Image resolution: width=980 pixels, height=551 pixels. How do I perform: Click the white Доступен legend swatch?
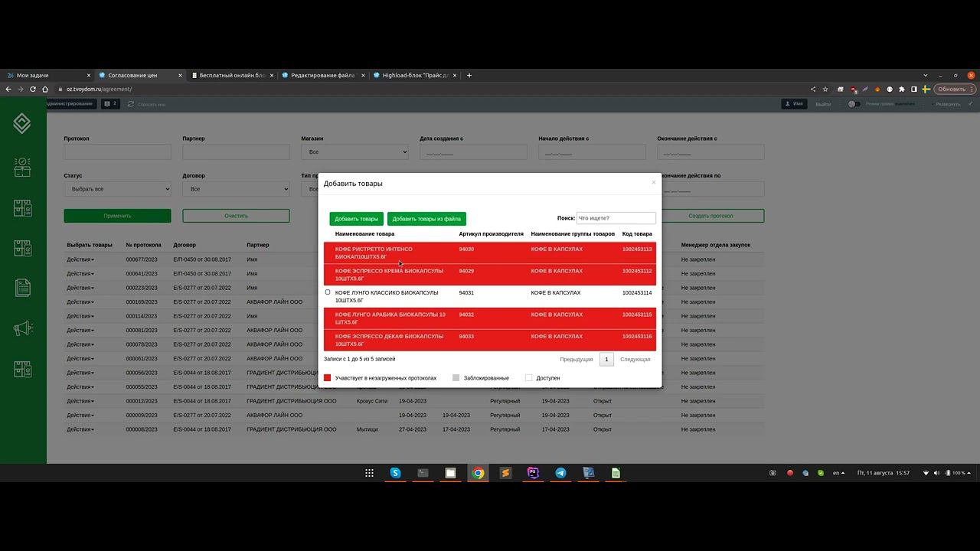(528, 378)
